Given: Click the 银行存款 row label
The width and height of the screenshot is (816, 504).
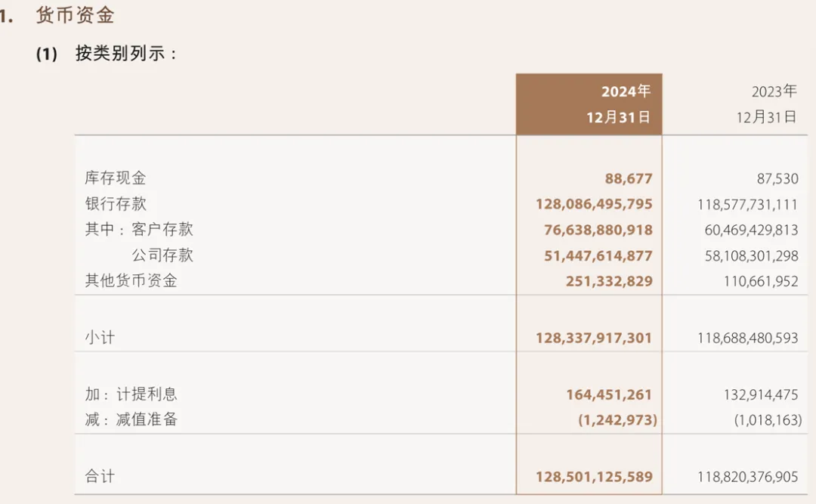Looking at the screenshot, I should pos(116,204).
